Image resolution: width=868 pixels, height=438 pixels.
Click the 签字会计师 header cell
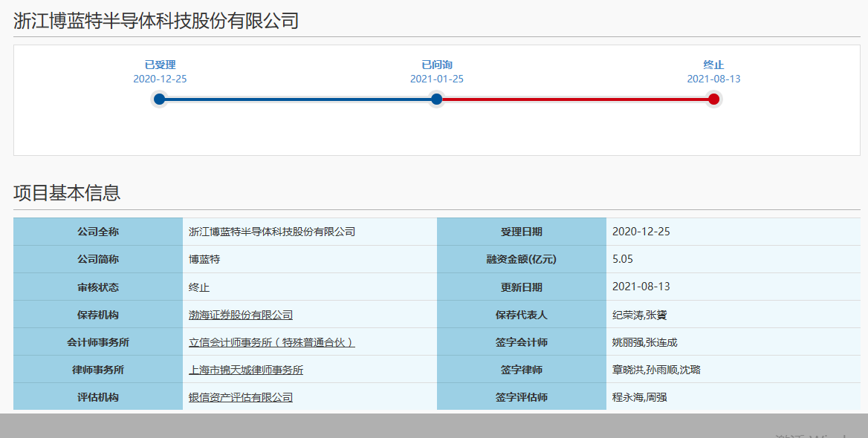tap(522, 342)
